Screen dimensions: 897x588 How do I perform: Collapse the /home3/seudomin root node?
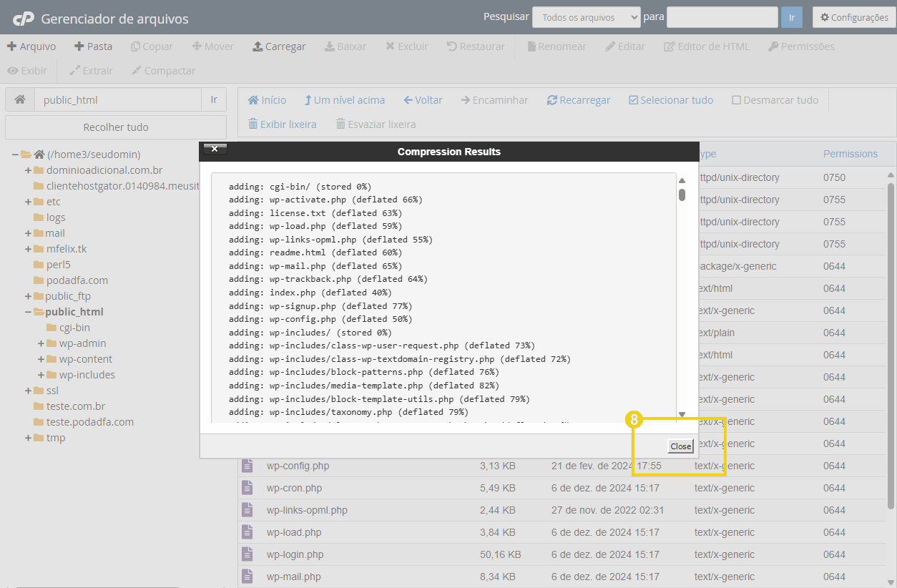(14, 155)
